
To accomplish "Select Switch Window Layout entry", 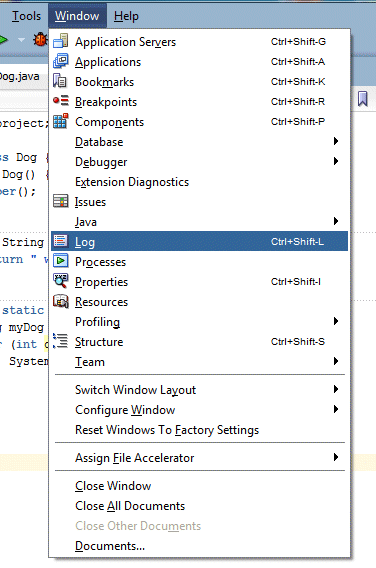I will pos(199,390).
